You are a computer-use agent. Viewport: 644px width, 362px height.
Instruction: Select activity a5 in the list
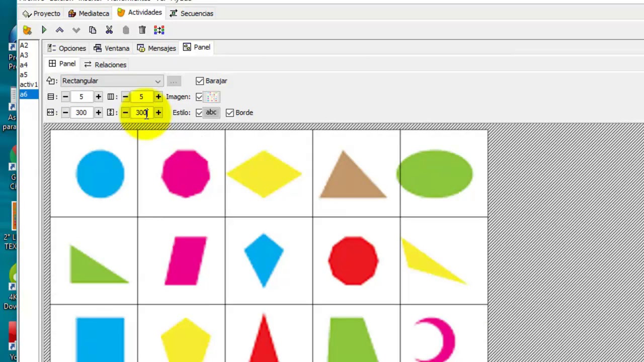28,74
